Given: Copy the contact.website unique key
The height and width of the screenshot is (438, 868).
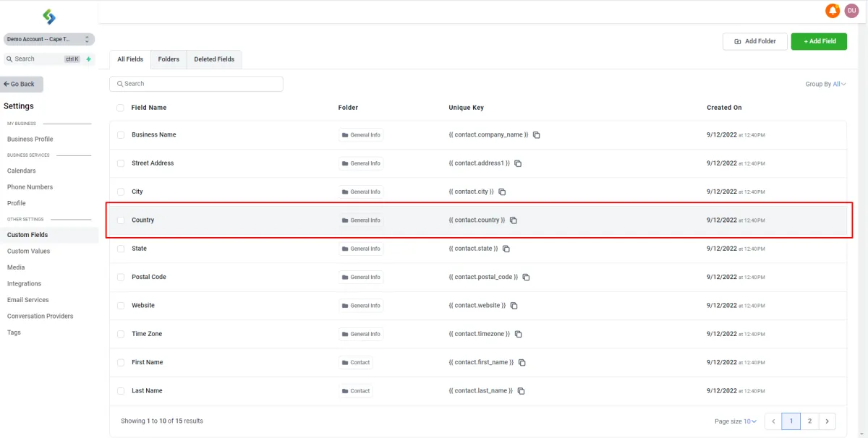Looking at the screenshot, I should pos(514,306).
